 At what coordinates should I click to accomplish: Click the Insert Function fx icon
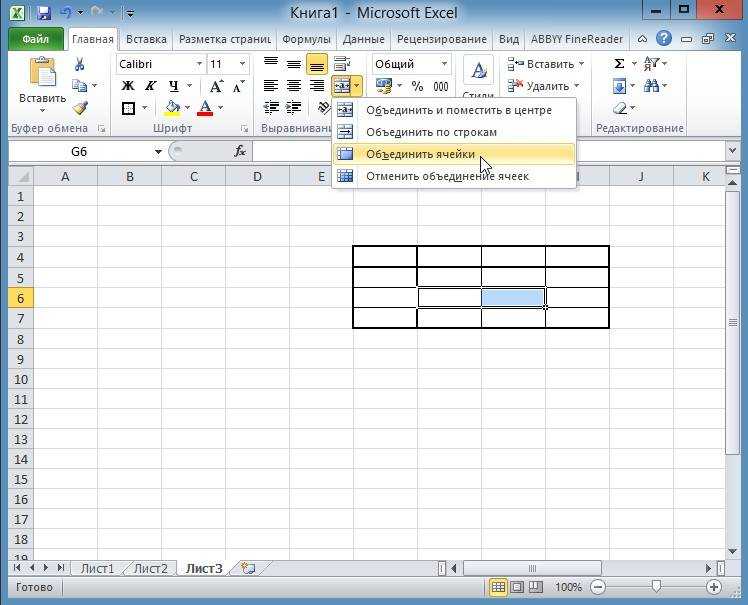pyautogui.click(x=240, y=151)
